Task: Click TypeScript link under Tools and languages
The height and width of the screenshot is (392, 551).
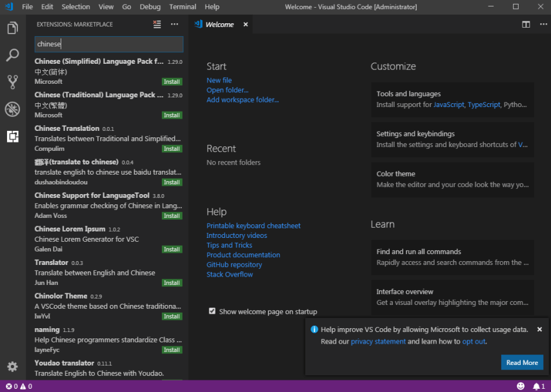Action: (x=483, y=104)
